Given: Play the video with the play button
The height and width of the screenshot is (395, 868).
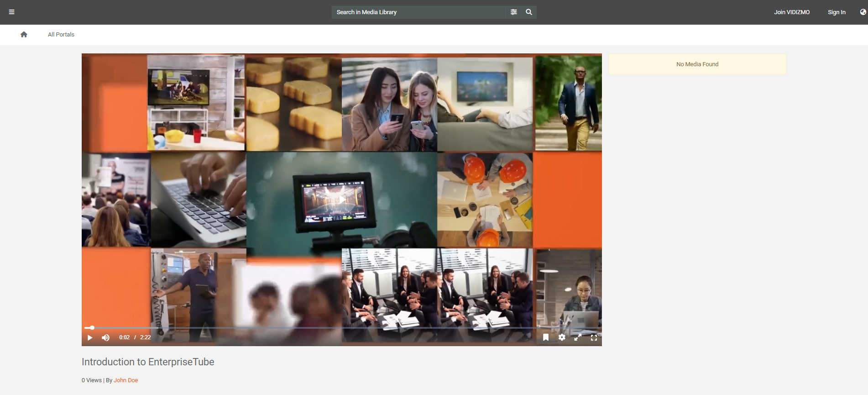Looking at the screenshot, I should point(90,337).
